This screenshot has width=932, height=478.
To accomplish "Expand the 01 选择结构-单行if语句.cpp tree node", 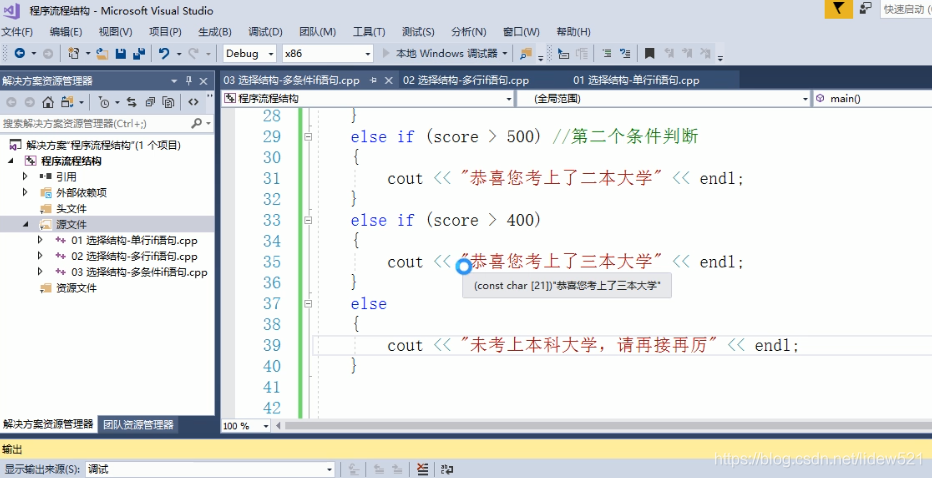I will [40, 240].
